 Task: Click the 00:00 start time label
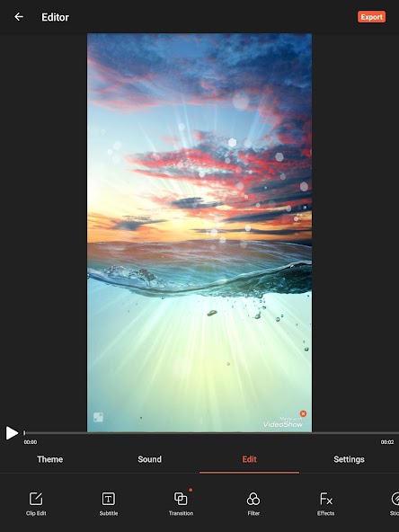(31, 442)
